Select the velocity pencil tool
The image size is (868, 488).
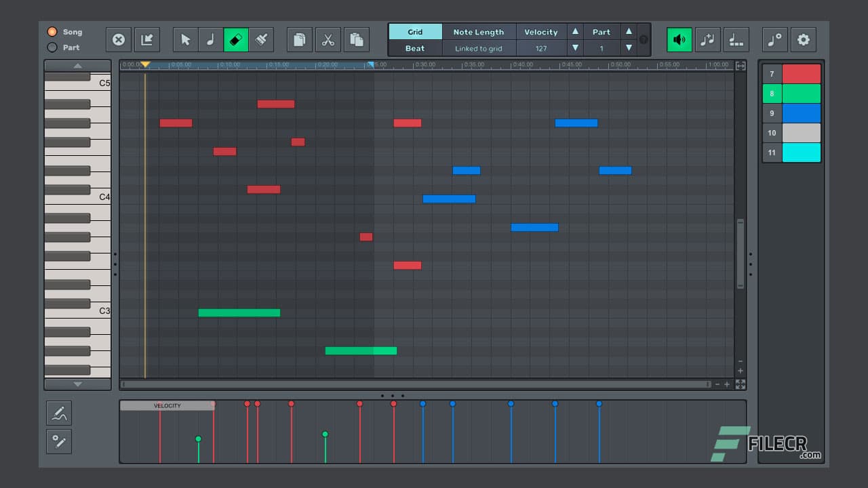pyautogui.click(x=59, y=412)
